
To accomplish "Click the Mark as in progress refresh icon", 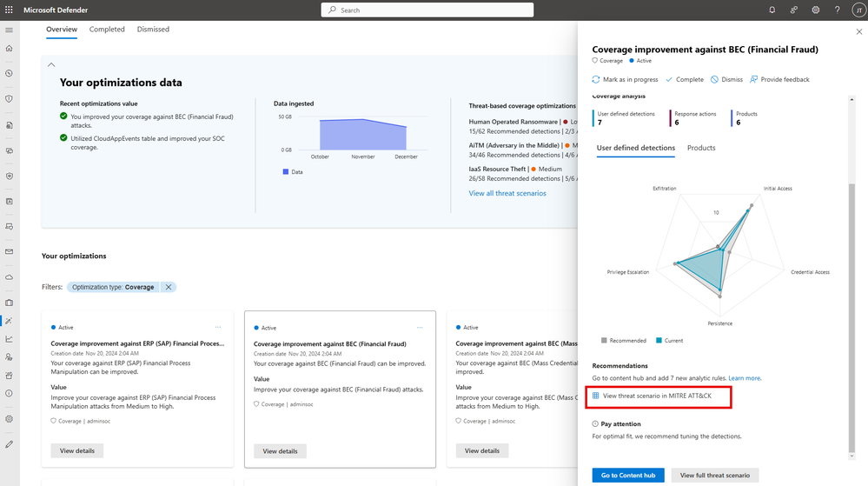I will 596,79.
